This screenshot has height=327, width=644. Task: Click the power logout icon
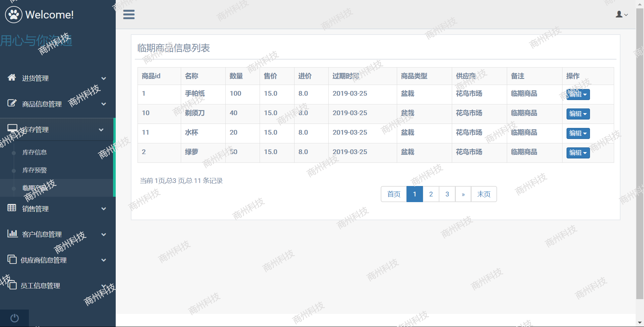click(14, 318)
